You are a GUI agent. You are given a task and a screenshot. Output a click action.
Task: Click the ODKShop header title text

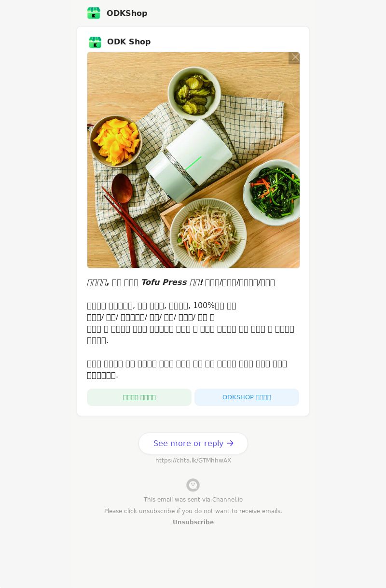pyautogui.click(x=127, y=13)
